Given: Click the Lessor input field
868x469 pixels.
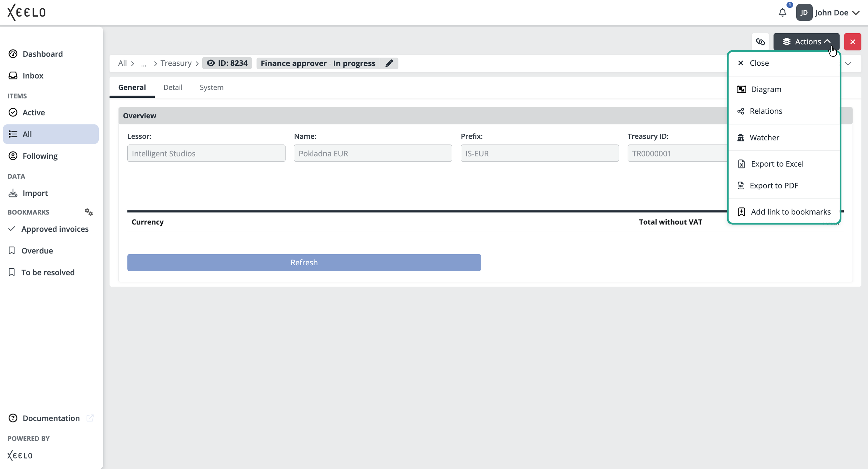Looking at the screenshot, I should click(x=206, y=153).
